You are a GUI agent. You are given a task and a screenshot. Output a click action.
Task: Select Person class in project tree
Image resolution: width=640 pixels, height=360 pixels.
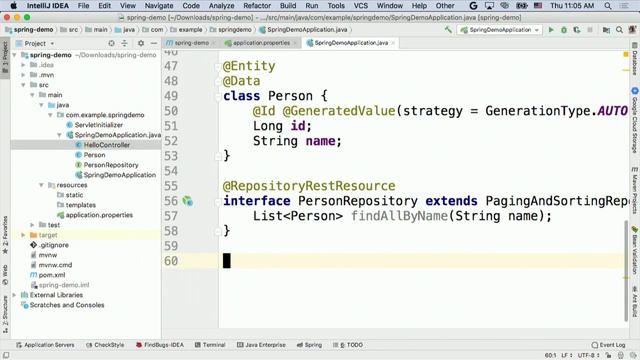[x=94, y=155]
